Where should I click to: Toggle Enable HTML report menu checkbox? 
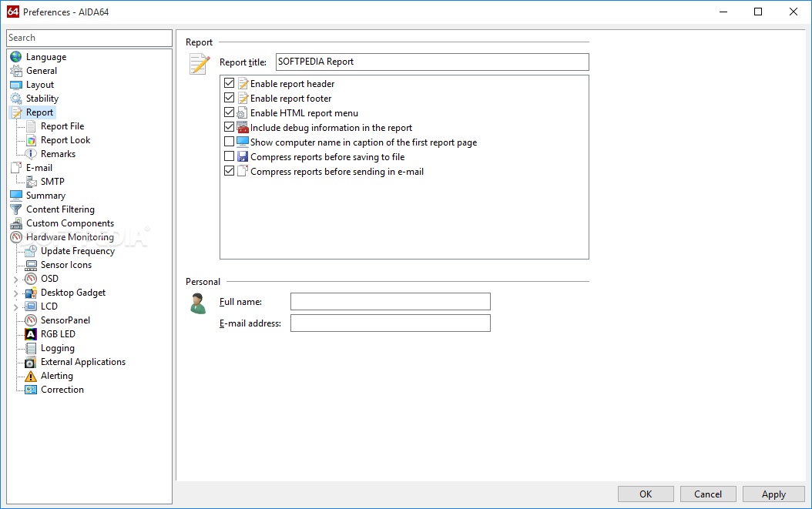tap(230, 112)
